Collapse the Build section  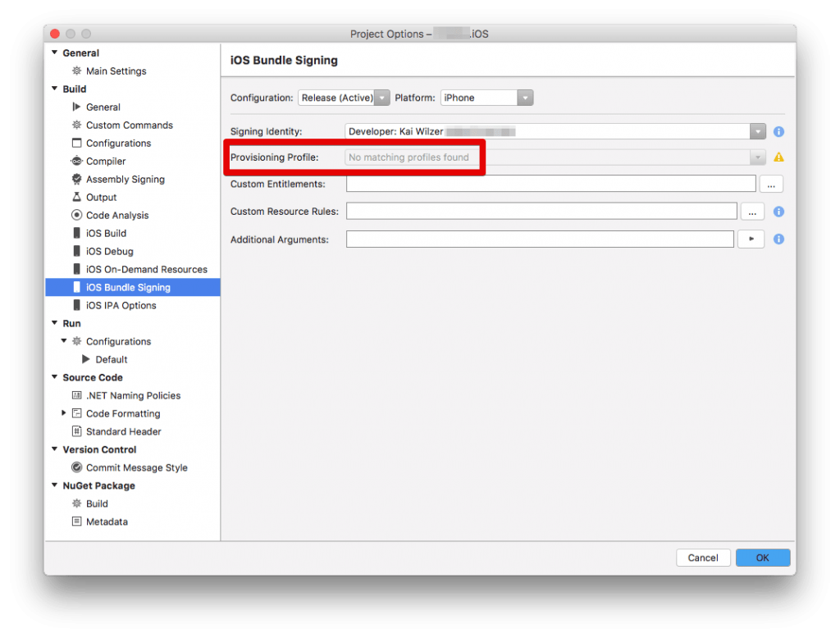(55, 89)
